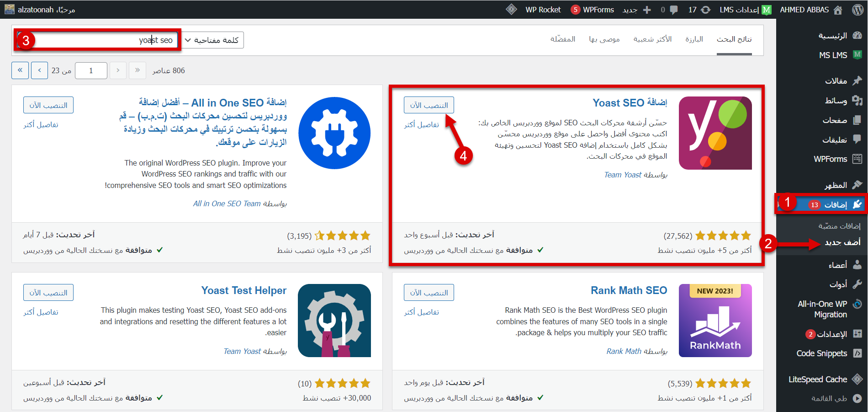The height and width of the screenshot is (412, 868).
Task: Open the All in One SEO title link
Action: (203, 123)
